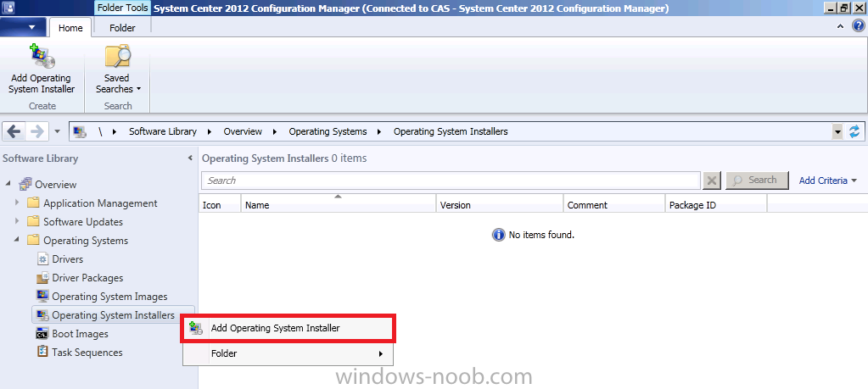868x389 pixels.
Task: Sort by the Version column header
Action: pyautogui.click(x=499, y=203)
